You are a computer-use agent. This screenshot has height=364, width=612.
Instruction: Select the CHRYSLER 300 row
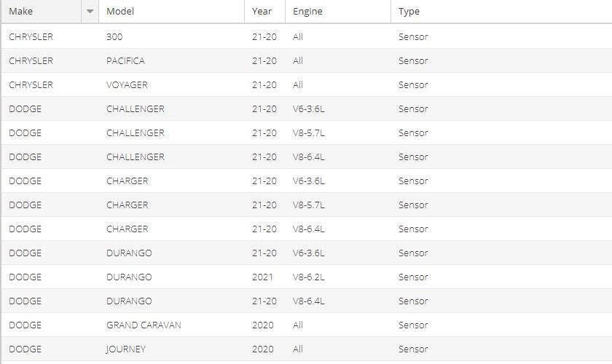(x=307, y=36)
